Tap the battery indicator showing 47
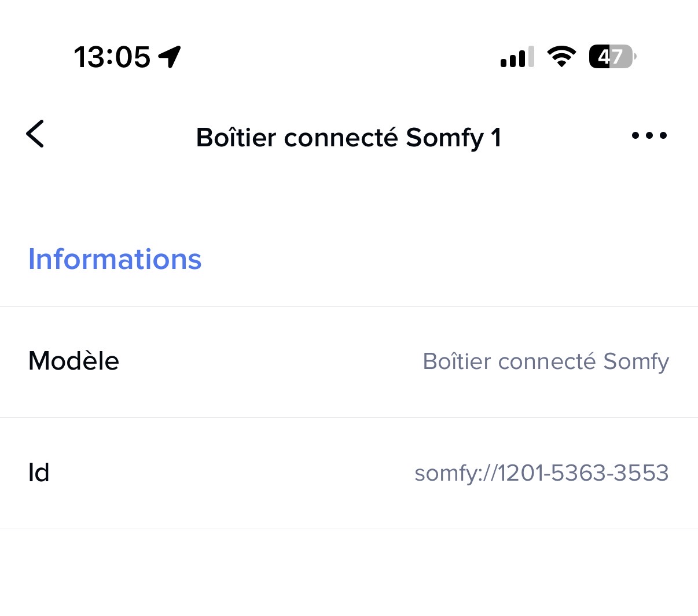Viewport: 698px width, 616px height. (612, 57)
